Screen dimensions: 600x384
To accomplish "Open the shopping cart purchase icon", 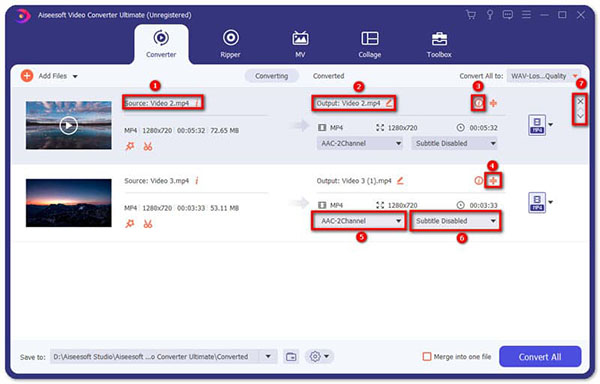I will [471, 15].
